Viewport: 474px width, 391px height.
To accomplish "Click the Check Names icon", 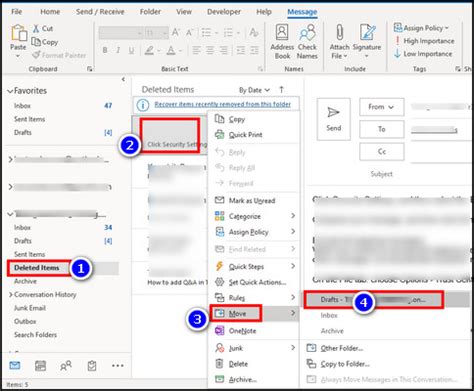I will pyautogui.click(x=307, y=33).
